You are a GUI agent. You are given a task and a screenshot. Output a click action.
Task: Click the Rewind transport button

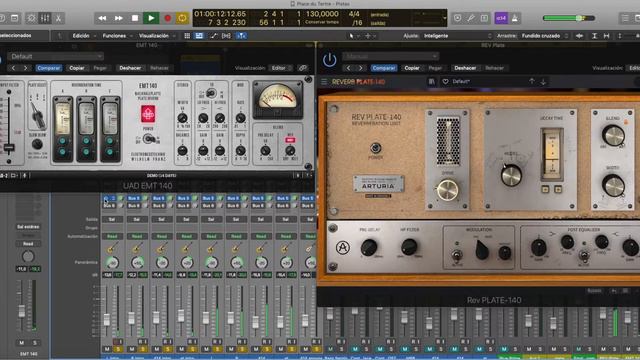tap(102, 18)
